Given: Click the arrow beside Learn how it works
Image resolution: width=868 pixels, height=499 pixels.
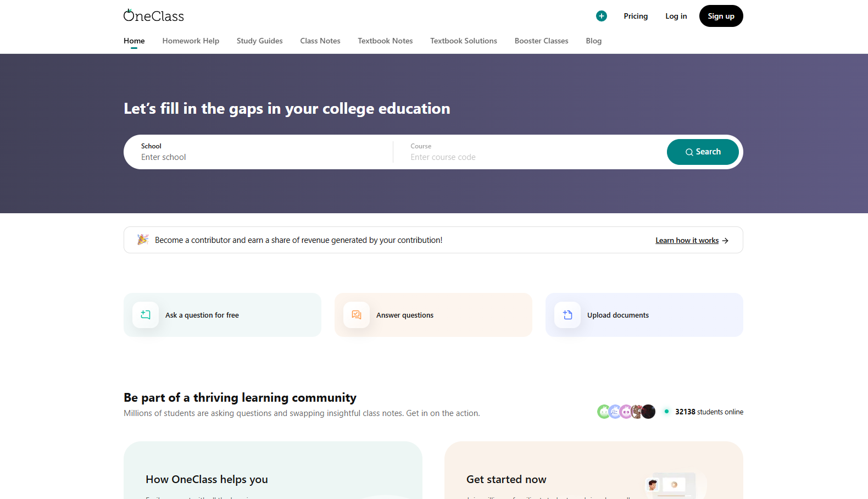Looking at the screenshot, I should pyautogui.click(x=725, y=241).
